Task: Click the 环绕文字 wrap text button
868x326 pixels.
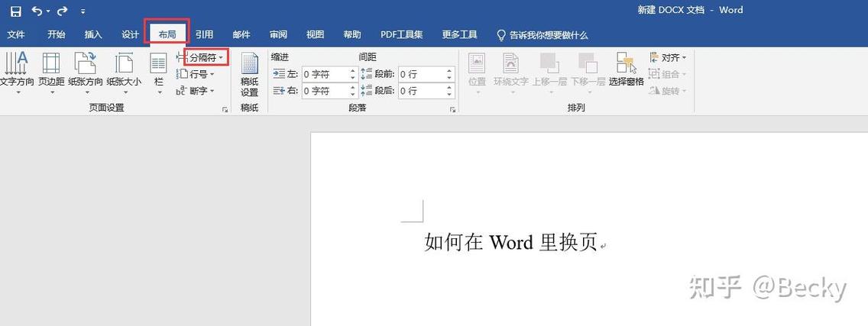Action: pos(511,73)
